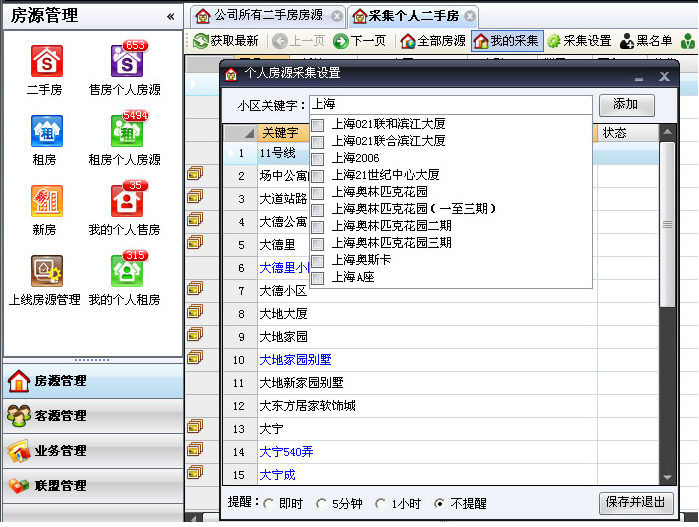
Task: Click the folder icon beside row 13 大宁
Action: [x=195, y=426]
